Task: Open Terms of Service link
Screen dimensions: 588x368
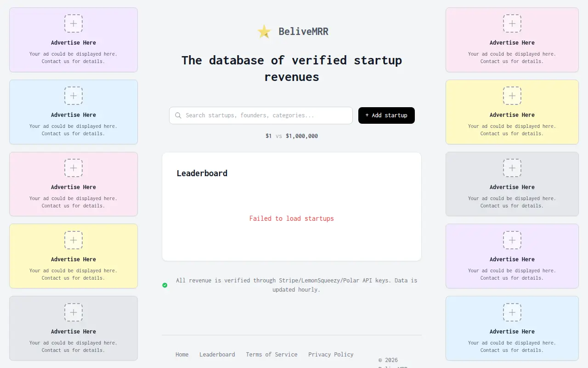Action: (271, 355)
